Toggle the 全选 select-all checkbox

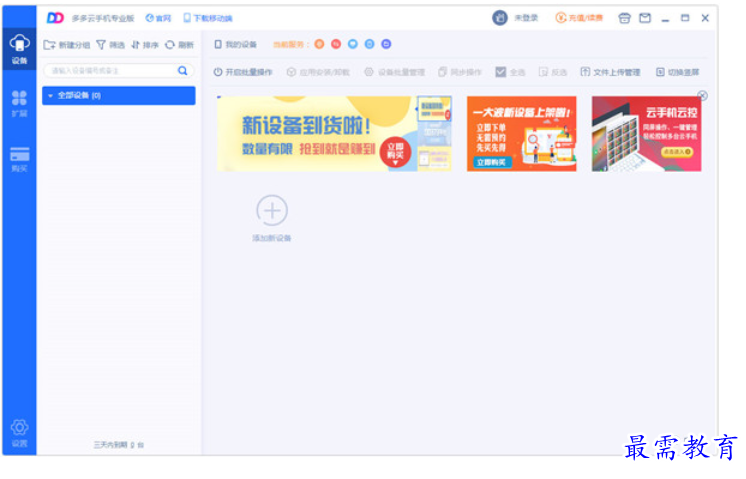(501, 72)
